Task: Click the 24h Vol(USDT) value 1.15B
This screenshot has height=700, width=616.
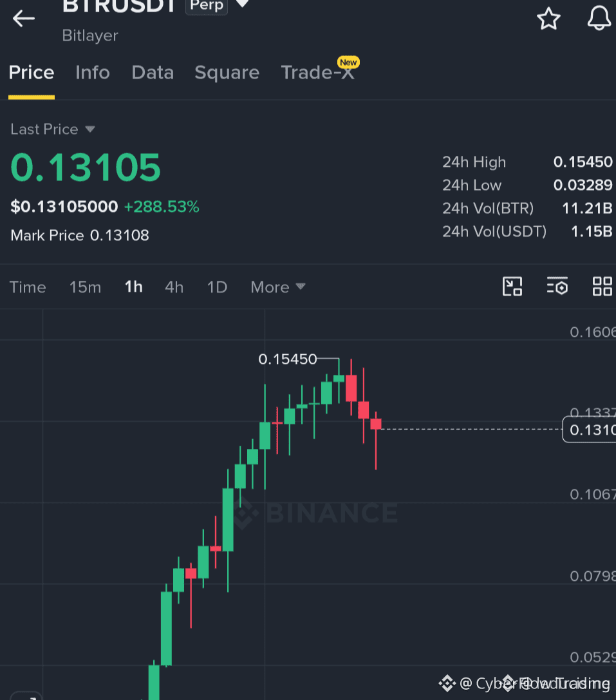Action: [592, 231]
